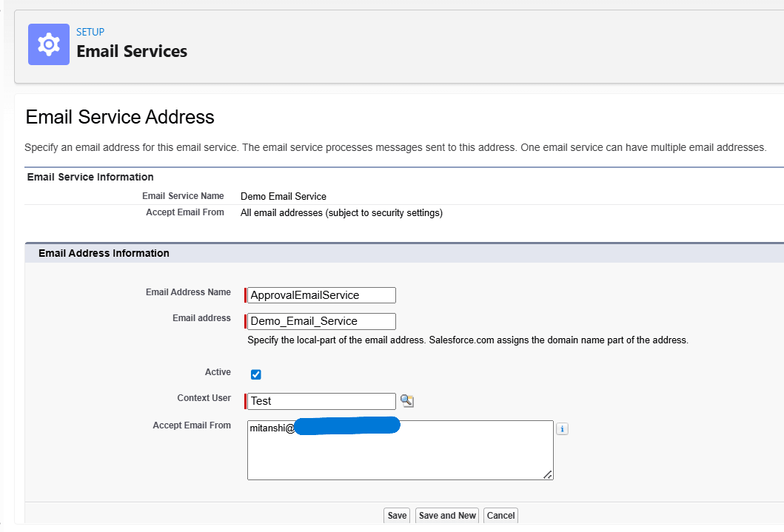The height and width of the screenshot is (532, 784).
Task: Open the Context User lookup magnifier
Action: (x=407, y=400)
